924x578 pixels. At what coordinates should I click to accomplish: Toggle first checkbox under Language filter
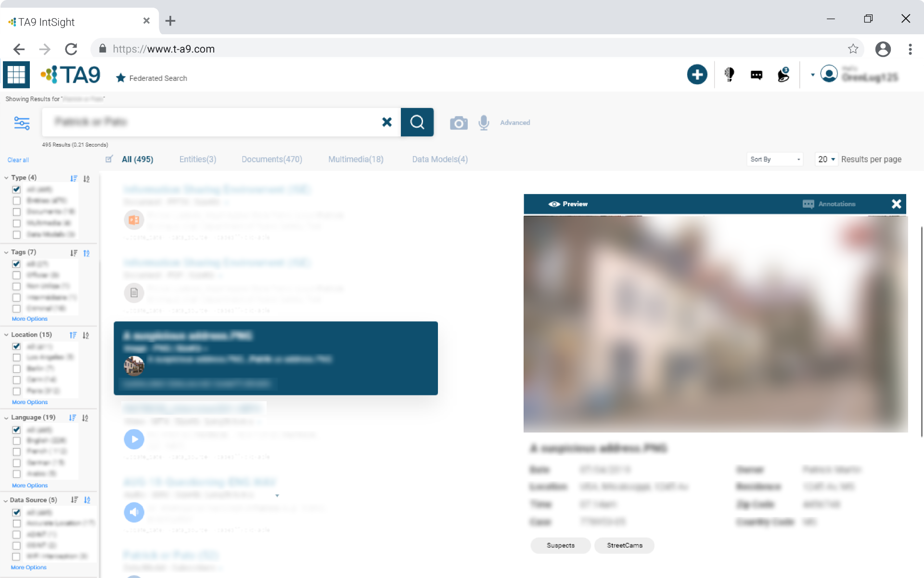click(x=16, y=430)
